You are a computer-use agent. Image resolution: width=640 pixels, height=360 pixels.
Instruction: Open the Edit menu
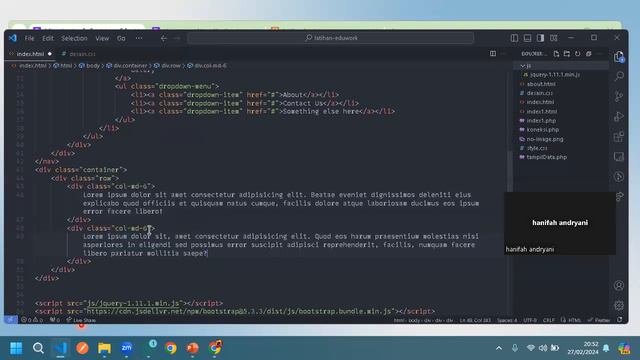click(x=48, y=38)
